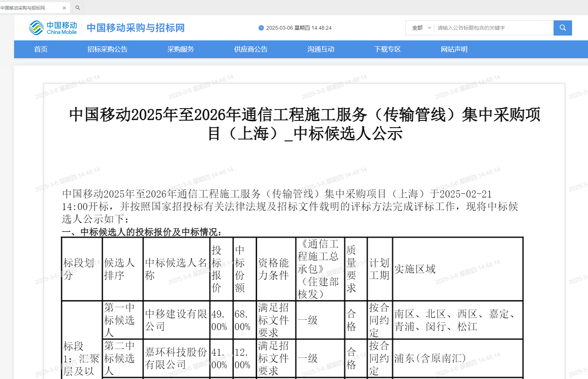This screenshot has height=379, width=588.
Task: Open 沟通互动 from the navigation bar
Action: [x=321, y=49]
